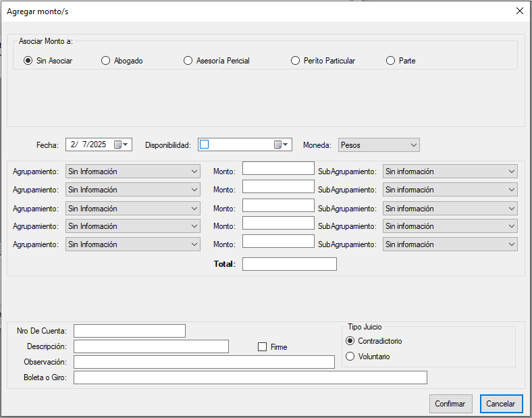The height and width of the screenshot is (418, 532).
Task: Pick the Parte radio button
Action: (x=391, y=61)
